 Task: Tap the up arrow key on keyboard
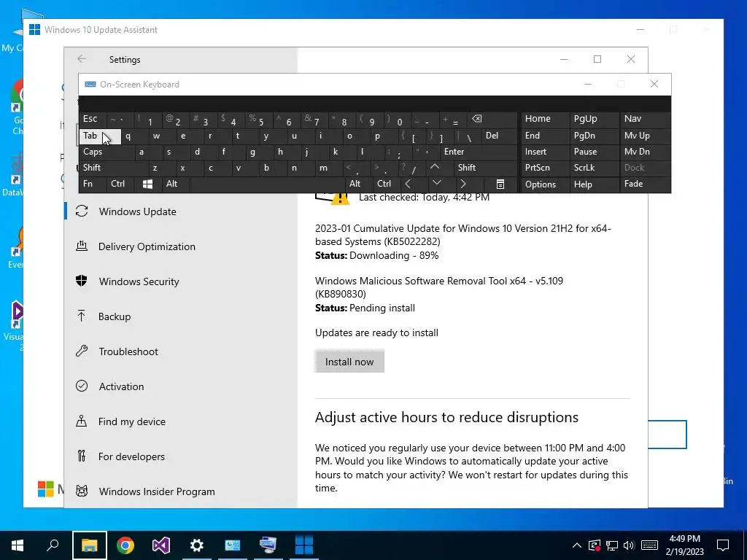pyautogui.click(x=435, y=168)
